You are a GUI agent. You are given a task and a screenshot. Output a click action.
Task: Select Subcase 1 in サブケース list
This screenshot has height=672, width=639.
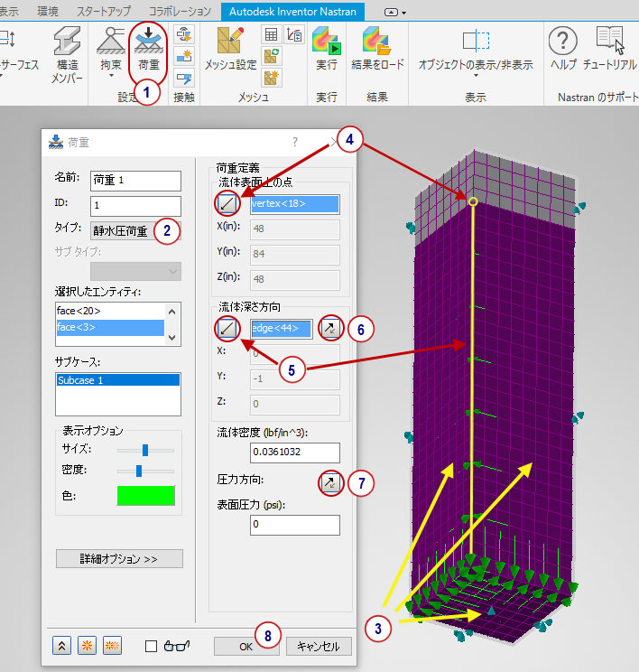point(117,380)
